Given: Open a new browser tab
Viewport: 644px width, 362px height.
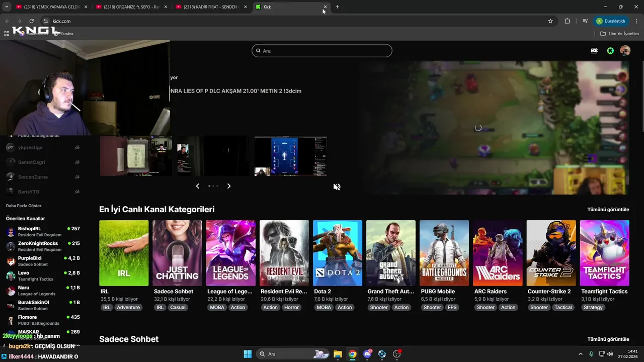Looking at the screenshot, I should [337, 7].
